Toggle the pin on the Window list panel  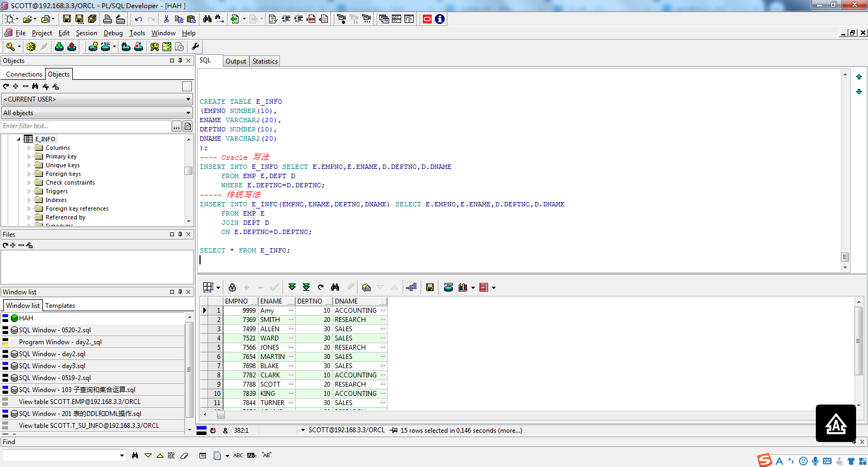click(180, 292)
